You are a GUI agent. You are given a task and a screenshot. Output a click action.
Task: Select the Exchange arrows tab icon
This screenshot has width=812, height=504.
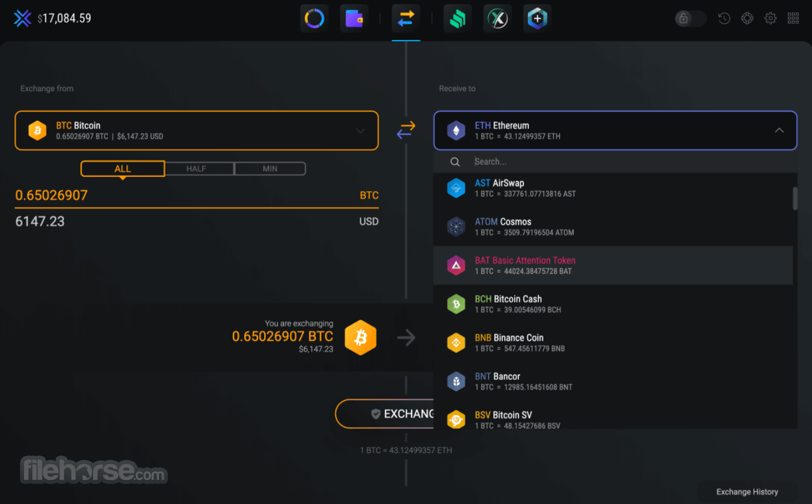tap(406, 19)
